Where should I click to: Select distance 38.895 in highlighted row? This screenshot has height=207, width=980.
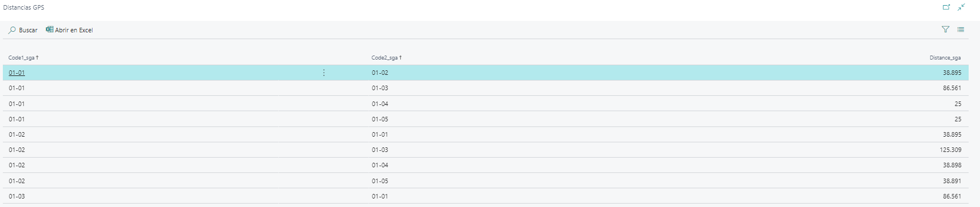(x=952, y=73)
